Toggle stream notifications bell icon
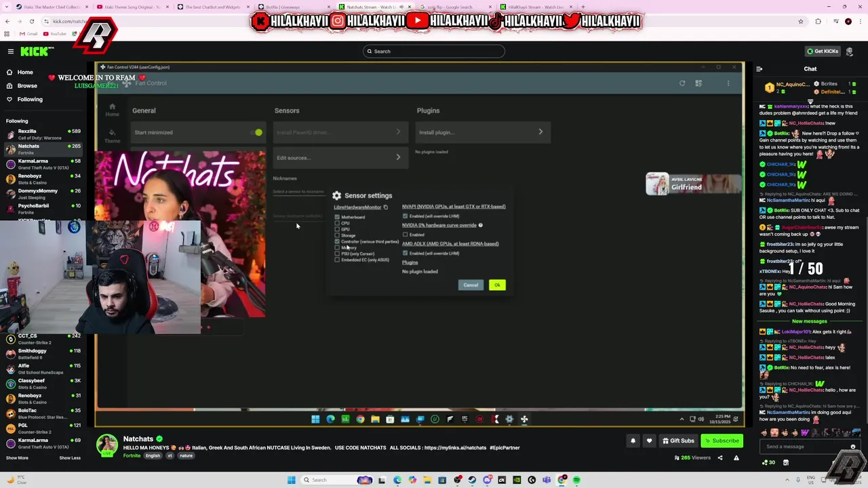The height and width of the screenshot is (488, 868). (x=633, y=441)
